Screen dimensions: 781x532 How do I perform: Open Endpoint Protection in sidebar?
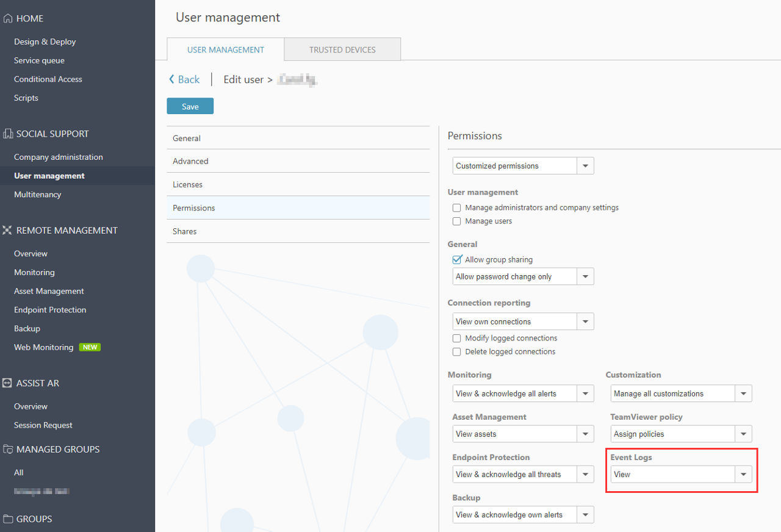click(50, 310)
